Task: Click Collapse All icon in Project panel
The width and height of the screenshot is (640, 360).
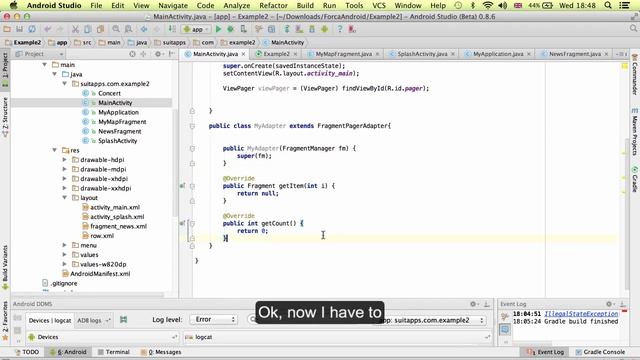Action: [143, 54]
